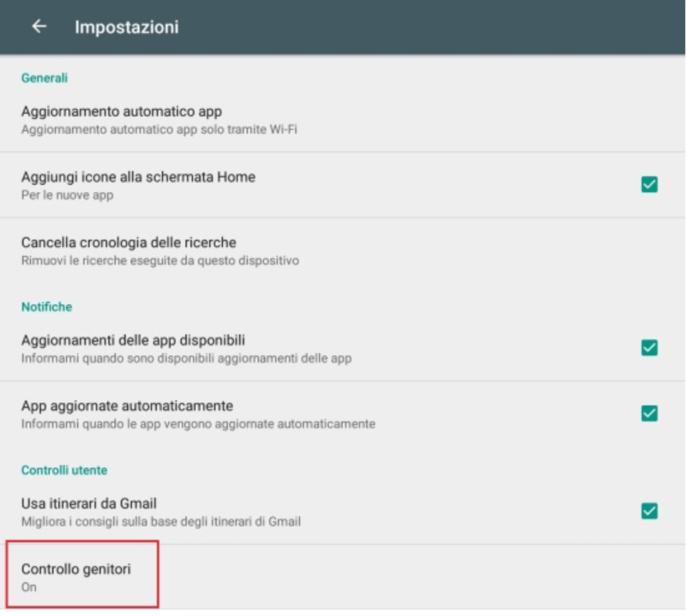Open Cancella cronologia delle ricerche

coord(342,251)
